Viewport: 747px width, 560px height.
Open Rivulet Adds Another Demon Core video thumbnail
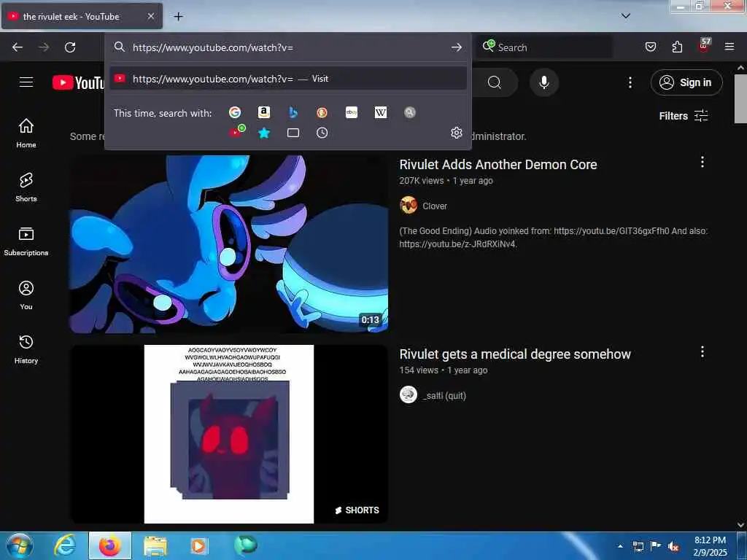pyautogui.click(x=228, y=244)
